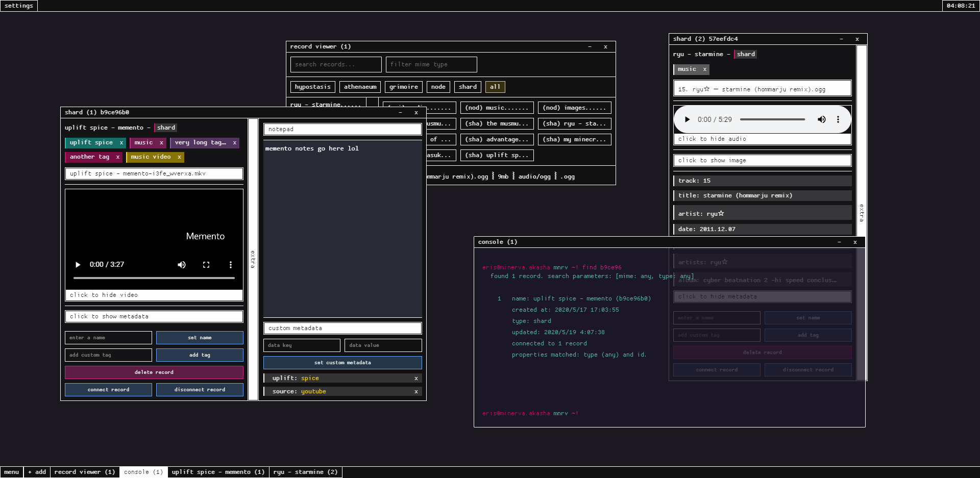
Task: Switch to uplift spice - memento taskbar item
Action: point(218,472)
